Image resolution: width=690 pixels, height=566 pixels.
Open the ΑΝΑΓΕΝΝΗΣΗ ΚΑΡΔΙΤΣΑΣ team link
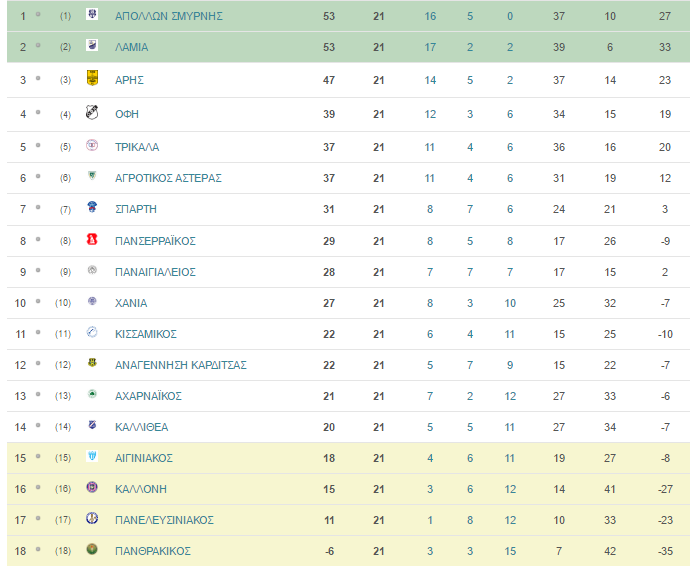pyautogui.click(x=180, y=365)
